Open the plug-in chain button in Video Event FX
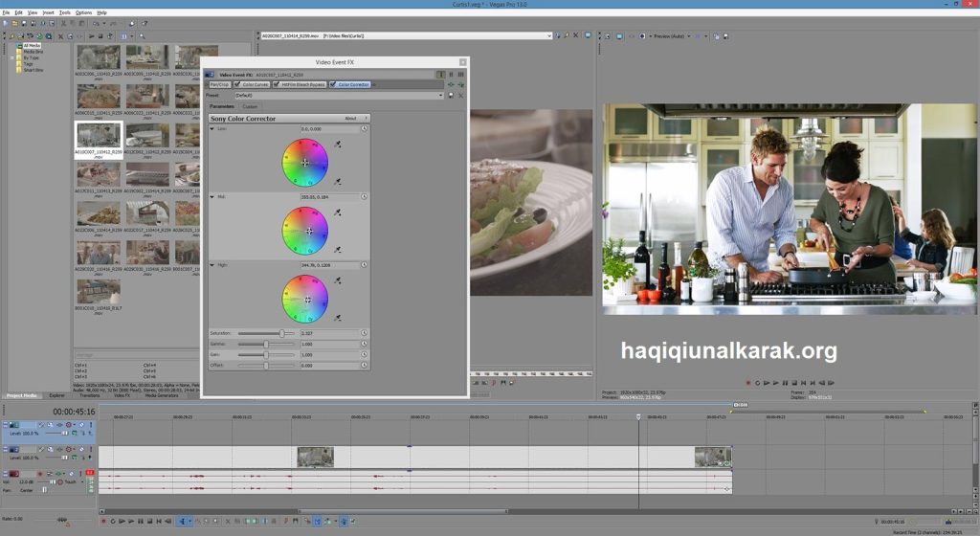This screenshot has width=980, height=536. pyautogui.click(x=452, y=84)
